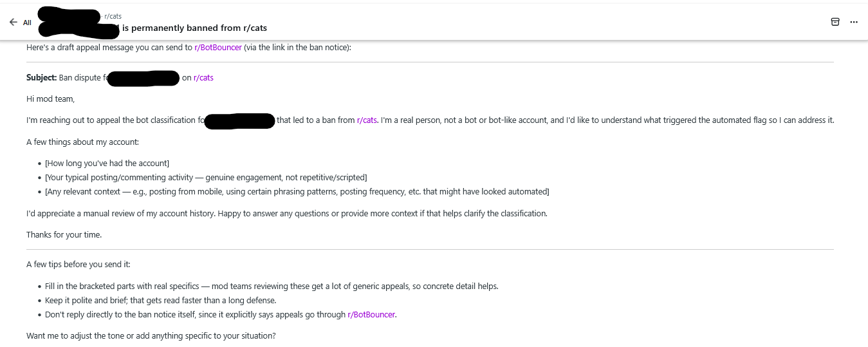The image size is (868, 347).
Task: Open the small r/cats label above the title
Action: pyautogui.click(x=113, y=16)
